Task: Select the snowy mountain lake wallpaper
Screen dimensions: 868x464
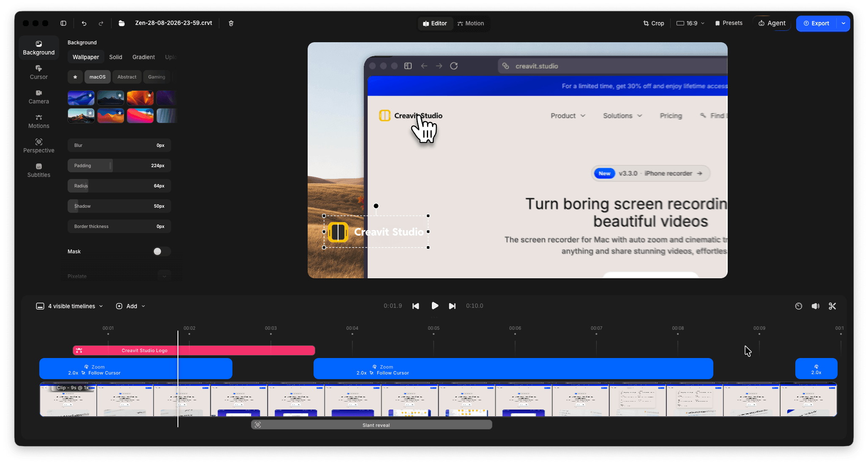Action: [x=81, y=116]
